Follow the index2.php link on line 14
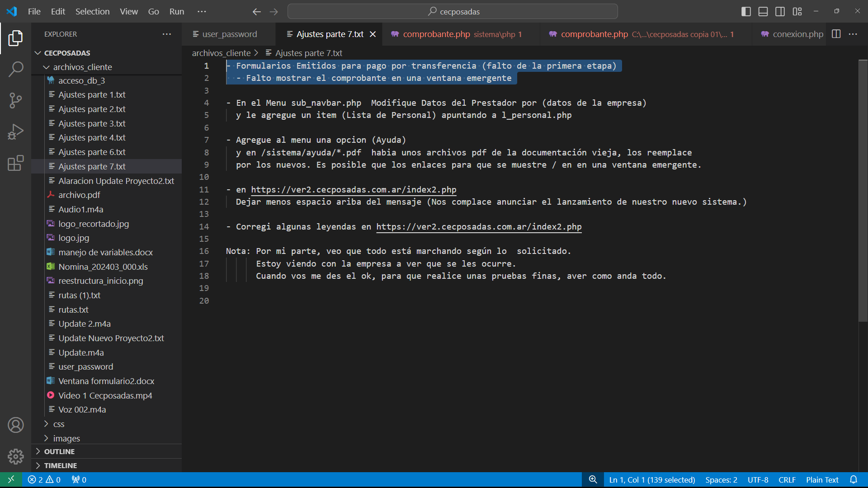 (479, 227)
